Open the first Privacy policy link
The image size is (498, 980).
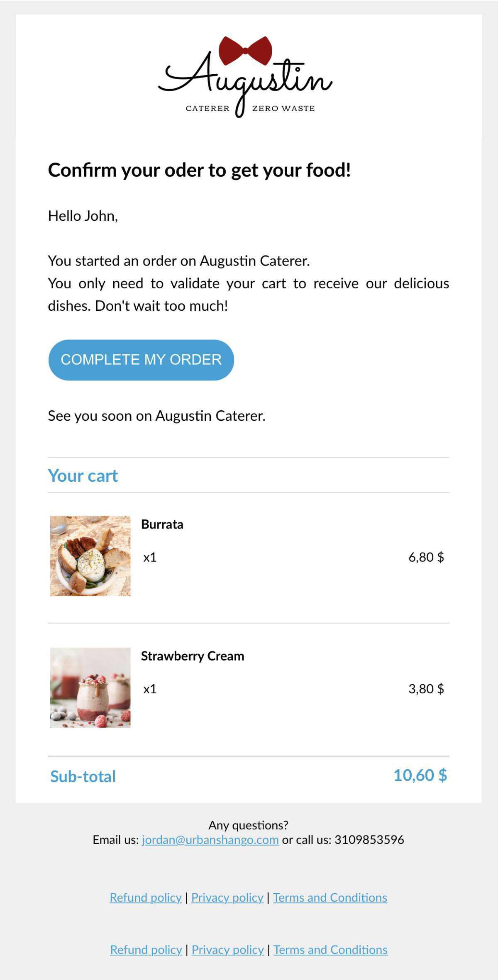pos(227,897)
